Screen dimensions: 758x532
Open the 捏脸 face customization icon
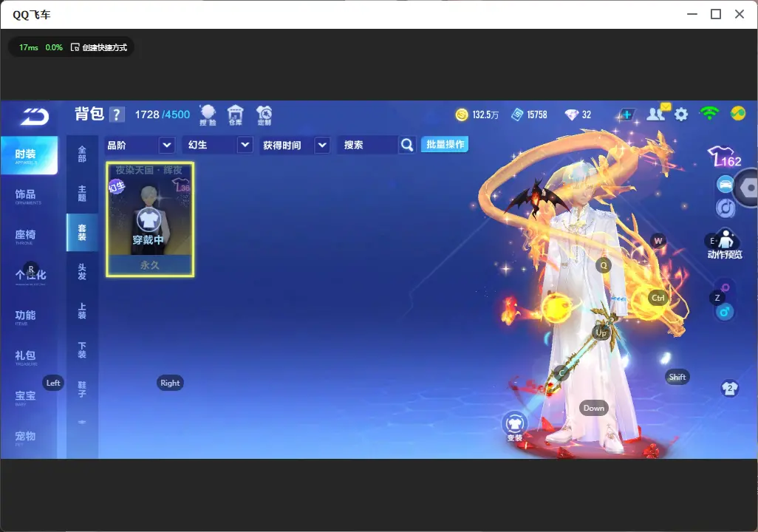pos(208,115)
